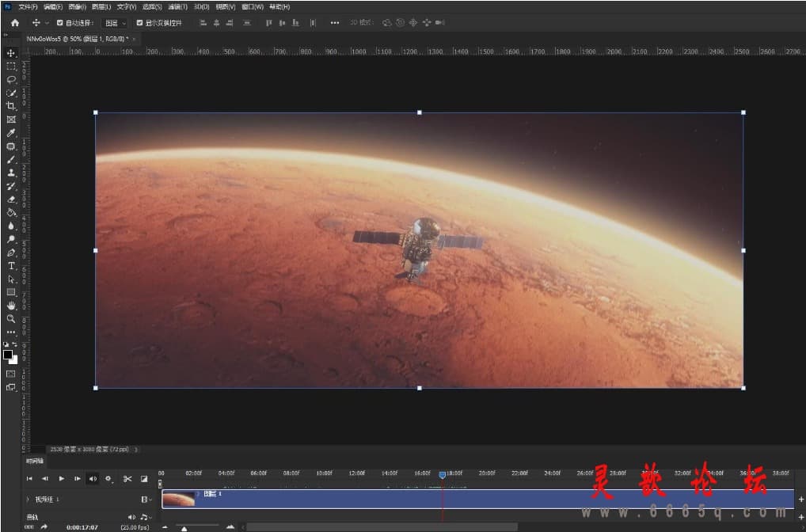Open the 文字(Y) menu
This screenshot has width=806, height=532.
(x=127, y=6)
